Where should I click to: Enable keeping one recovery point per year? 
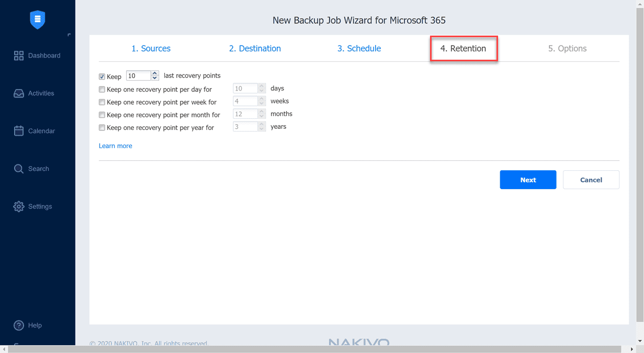coord(101,127)
